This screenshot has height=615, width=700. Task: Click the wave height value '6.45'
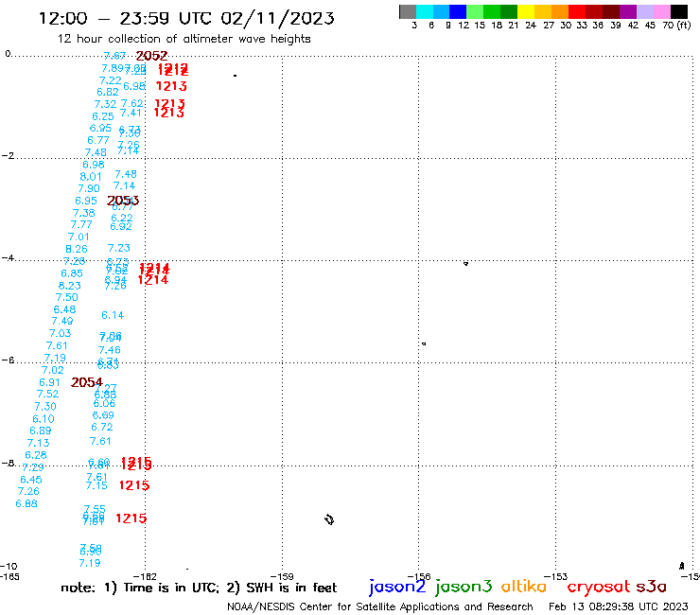pyautogui.click(x=31, y=480)
